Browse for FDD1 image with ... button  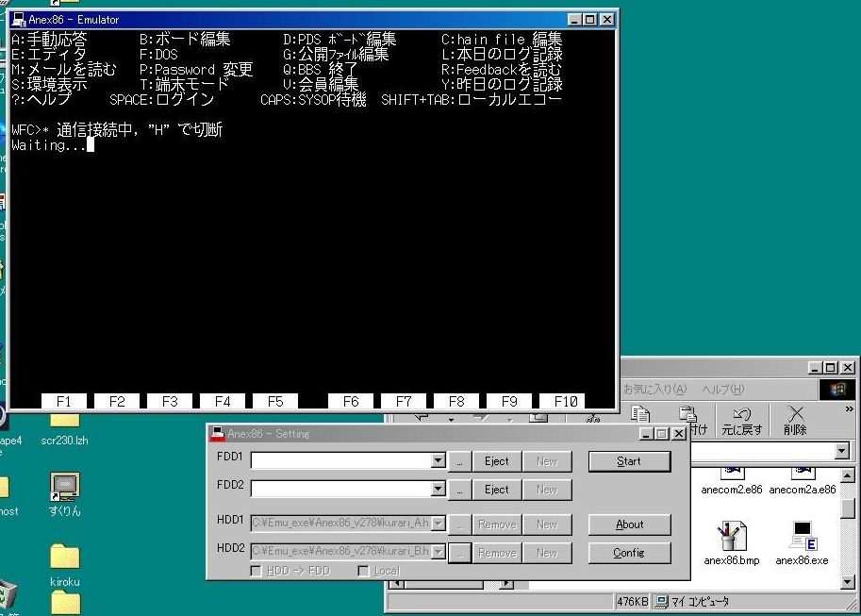[x=459, y=461]
